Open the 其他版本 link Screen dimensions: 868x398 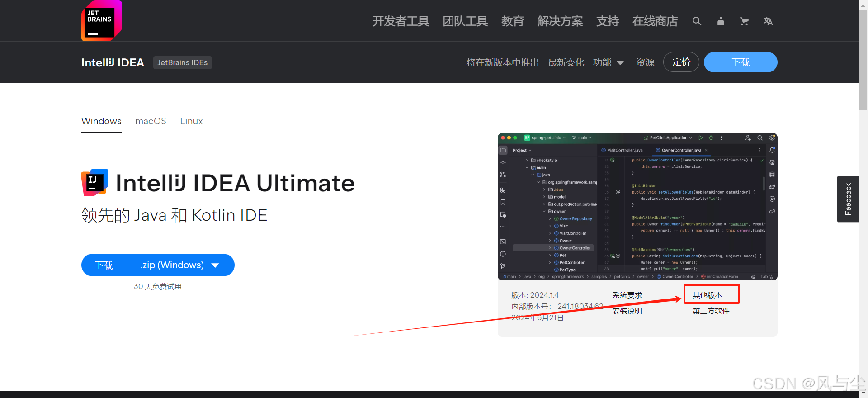click(x=708, y=295)
